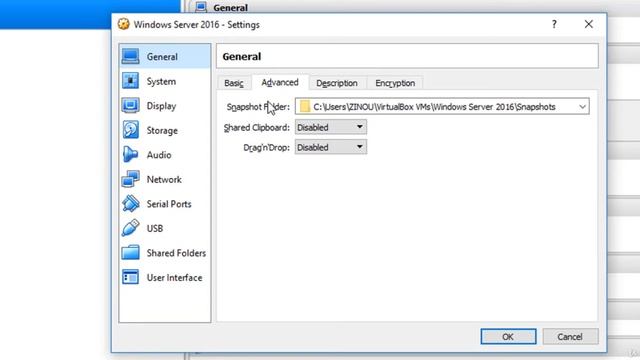
Task: Click the Snapshot Folder label
Action: 258,107
